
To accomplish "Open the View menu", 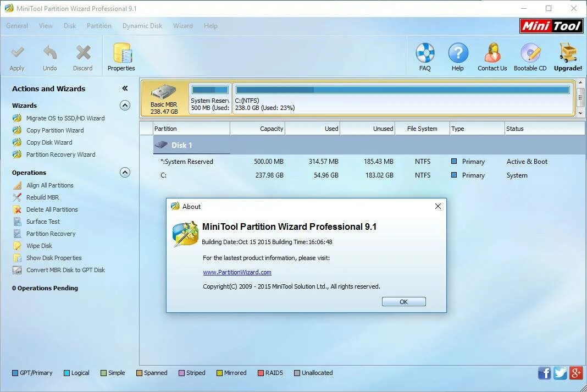I will [46, 26].
